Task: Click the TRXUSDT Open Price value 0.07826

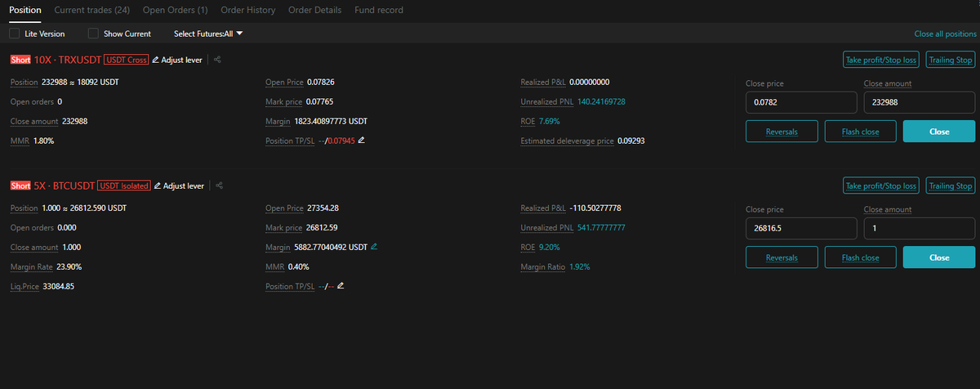Action: click(x=321, y=83)
